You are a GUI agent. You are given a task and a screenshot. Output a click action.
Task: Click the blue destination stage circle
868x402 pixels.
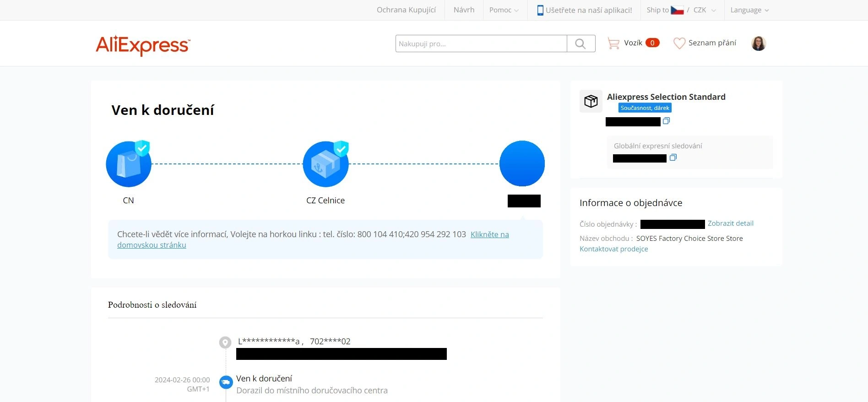point(522,163)
